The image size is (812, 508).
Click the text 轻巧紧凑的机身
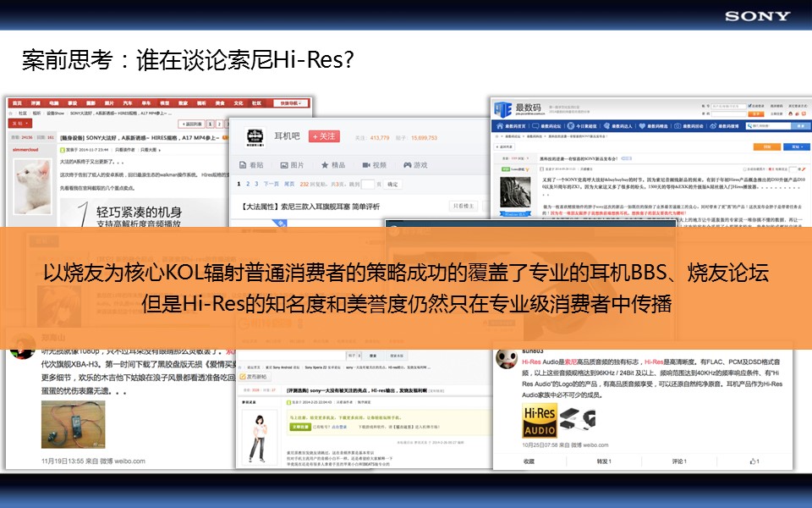[x=140, y=212]
